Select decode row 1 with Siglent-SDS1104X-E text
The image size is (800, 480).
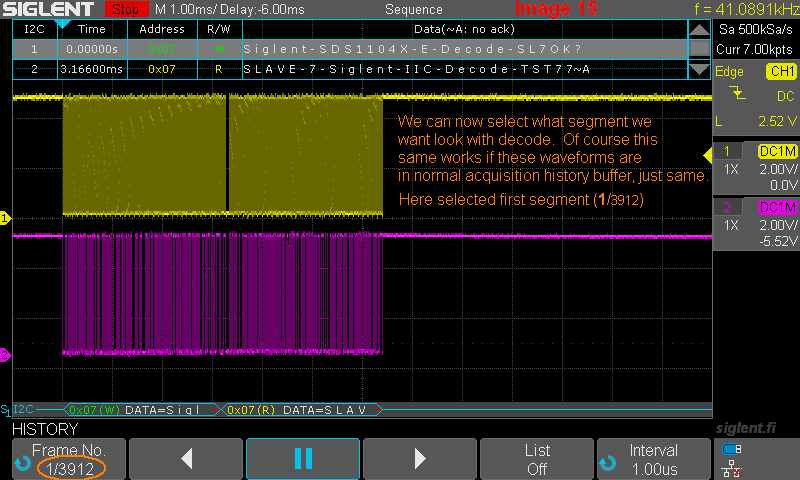(350, 49)
